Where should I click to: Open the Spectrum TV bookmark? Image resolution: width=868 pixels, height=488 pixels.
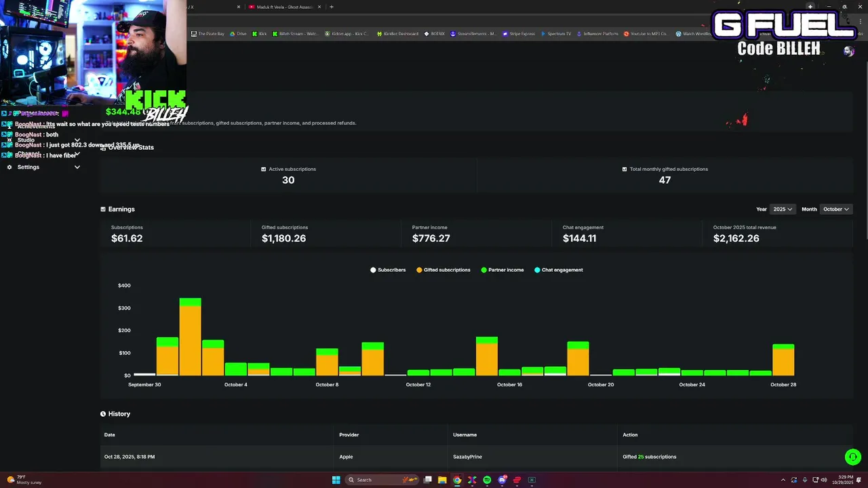(556, 34)
